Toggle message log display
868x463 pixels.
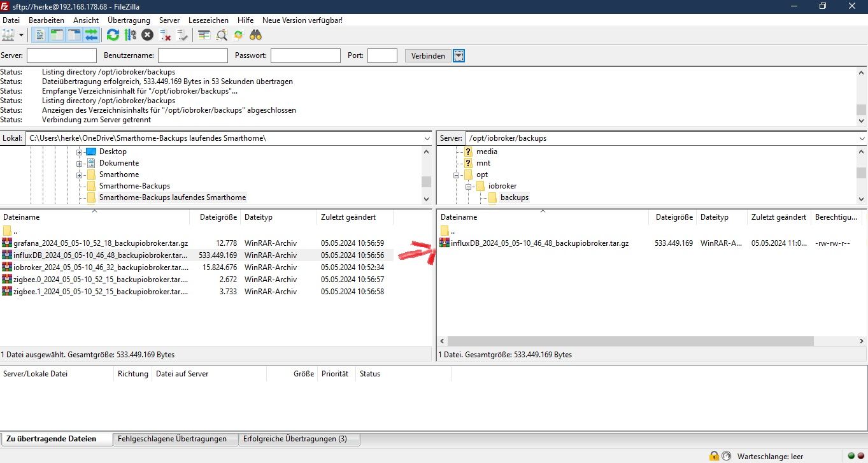pos(39,35)
